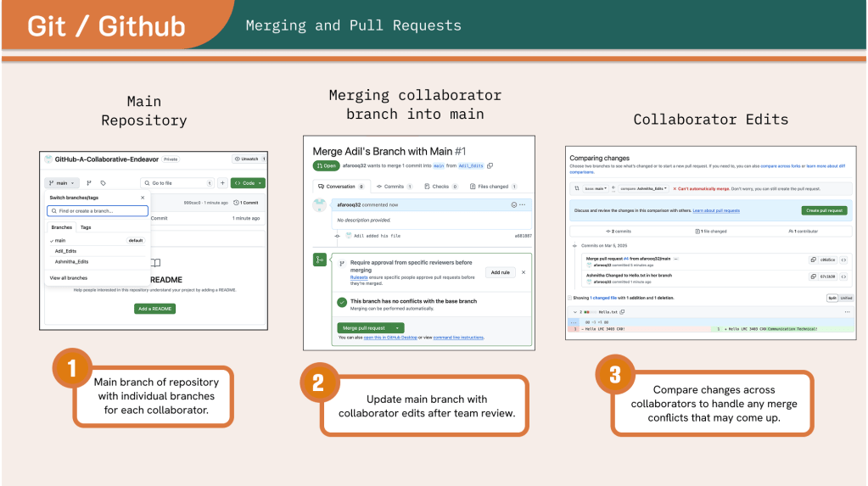Click the green merge status icon
868x486 pixels.
click(x=319, y=259)
